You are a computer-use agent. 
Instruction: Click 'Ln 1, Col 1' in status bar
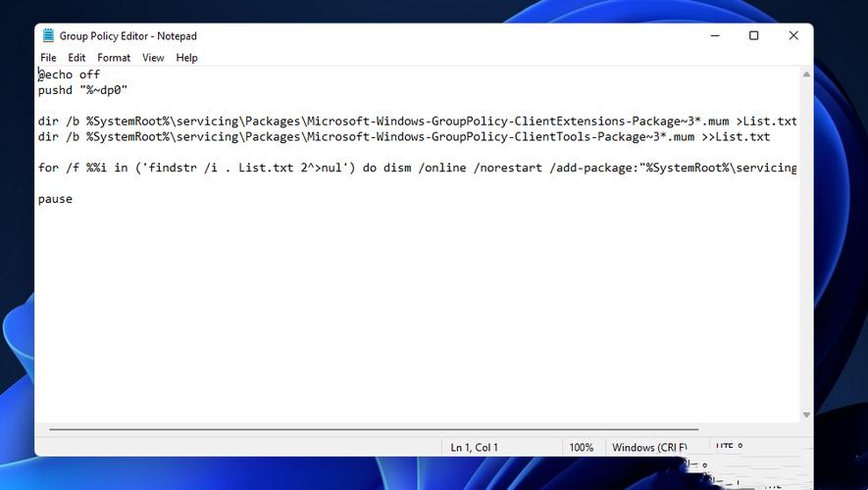474,448
